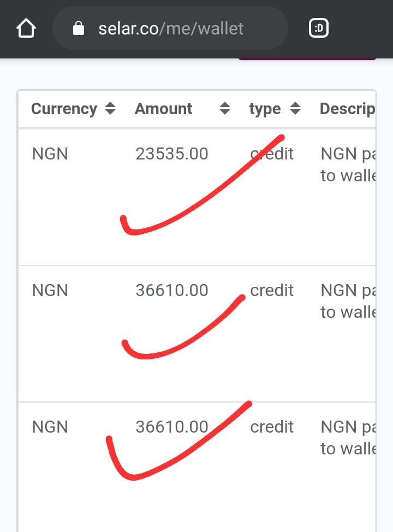Click NGN in the first row
The width and height of the screenshot is (393, 532).
click(50, 154)
